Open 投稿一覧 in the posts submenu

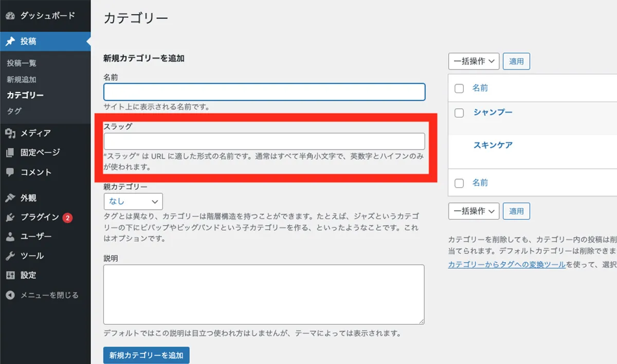(x=22, y=63)
